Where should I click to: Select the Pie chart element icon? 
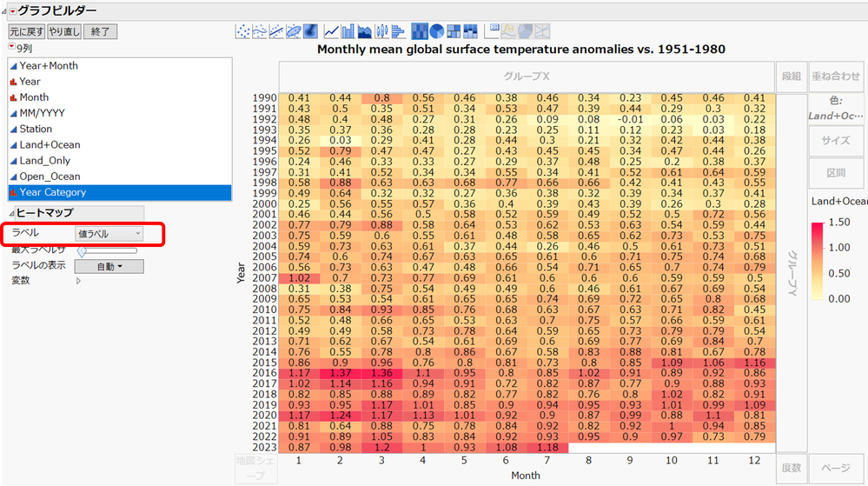pyautogui.click(x=437, y=31)
